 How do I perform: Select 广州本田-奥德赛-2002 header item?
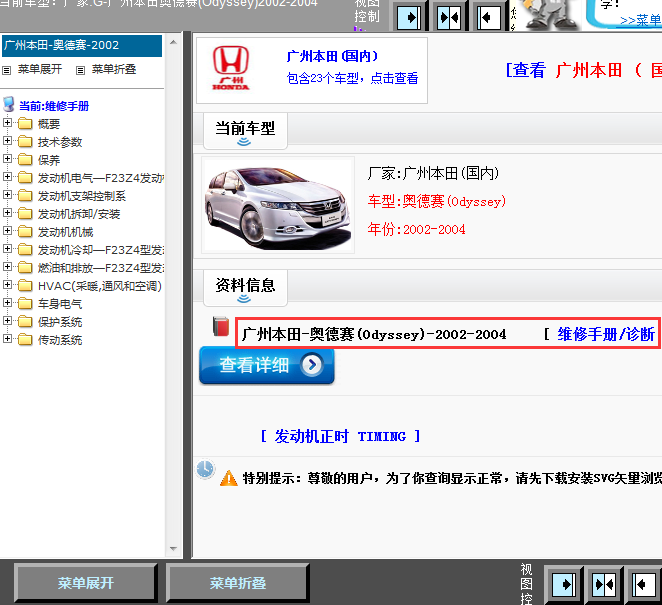(82, 46)
